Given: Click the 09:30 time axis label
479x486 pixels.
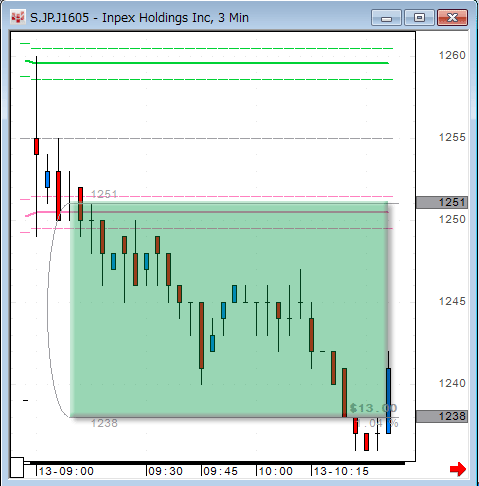Looking at the screenshot, I should pyautogui.click(x=165, y=471).
